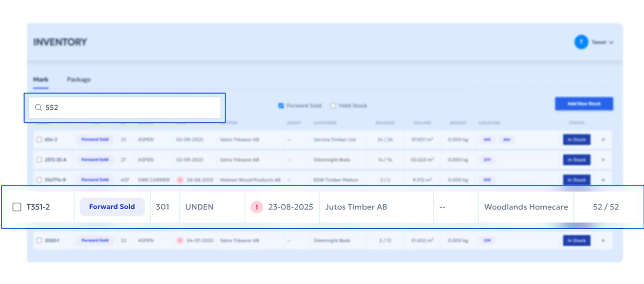
Task: Open the user account dropdown chevron
Action: [x=611, y=42]
